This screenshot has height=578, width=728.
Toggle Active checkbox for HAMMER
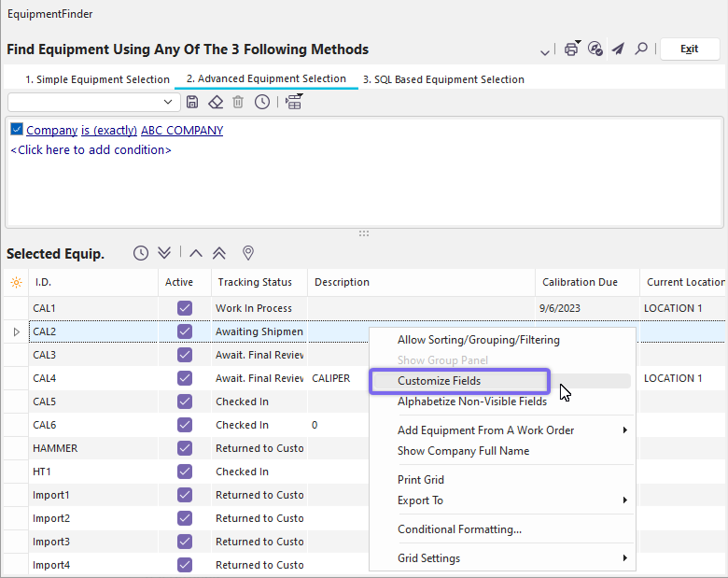coord(184,448)
